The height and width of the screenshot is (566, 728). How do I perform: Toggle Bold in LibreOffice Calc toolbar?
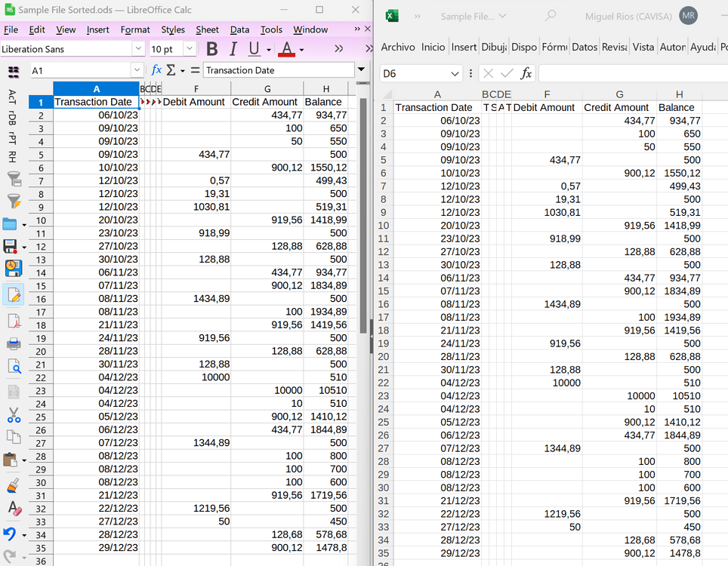[x=212, y=49]
